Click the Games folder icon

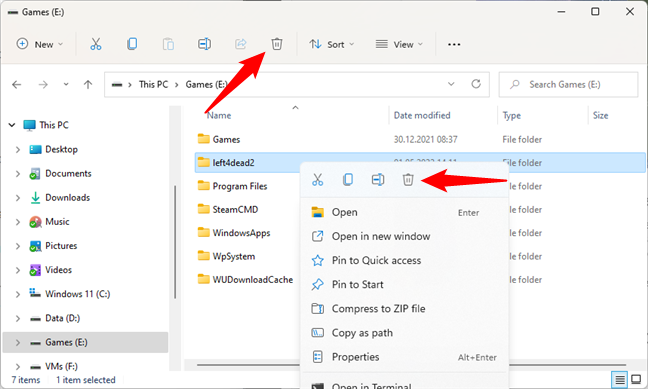click(203, 138)
